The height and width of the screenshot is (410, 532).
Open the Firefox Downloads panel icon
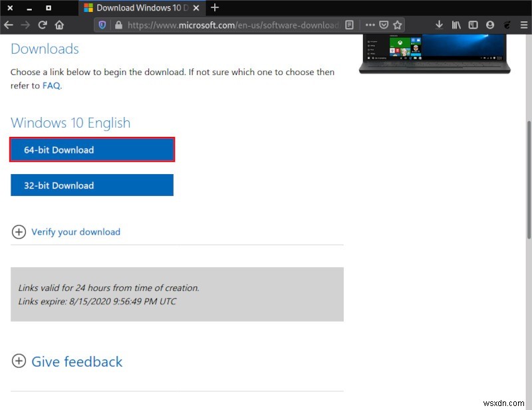tap(439, 25)
